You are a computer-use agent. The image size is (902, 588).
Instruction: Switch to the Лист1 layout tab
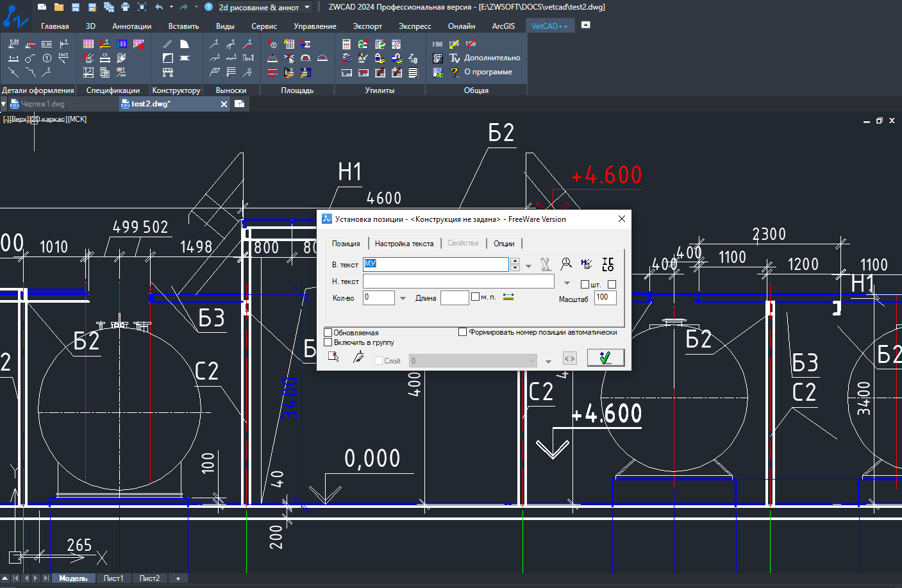(113, 578)
